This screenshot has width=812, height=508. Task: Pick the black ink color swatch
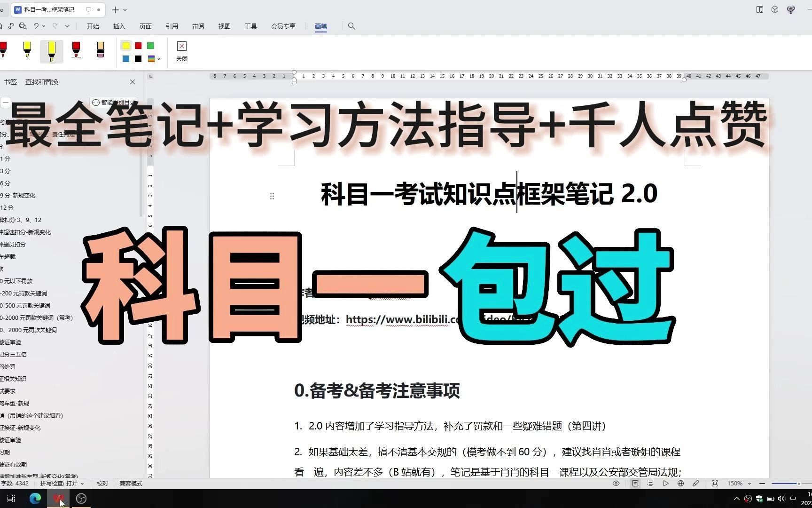(x=138, y=59)
